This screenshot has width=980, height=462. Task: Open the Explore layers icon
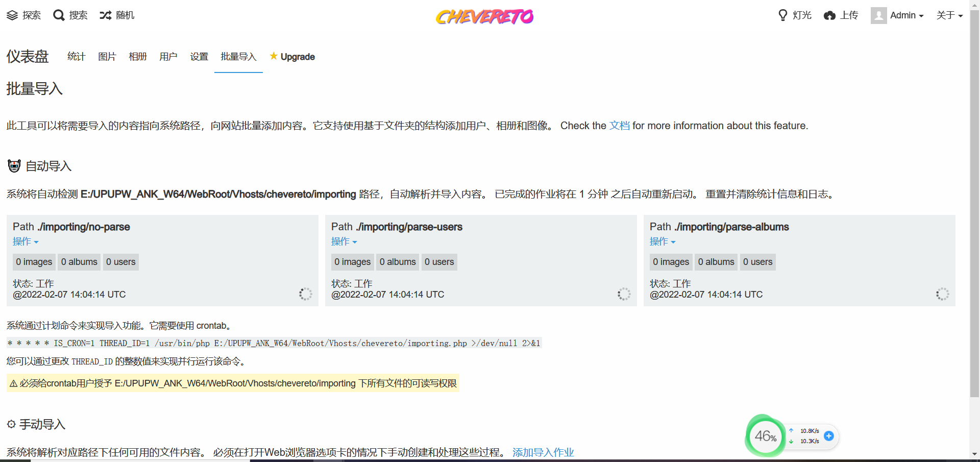tap(12, 15)
